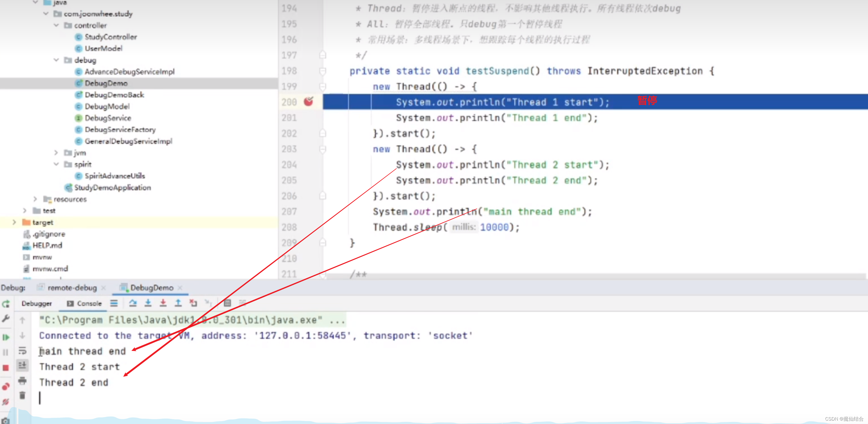
Task: Open DebugDemoBack class
Action: point(114,95)
